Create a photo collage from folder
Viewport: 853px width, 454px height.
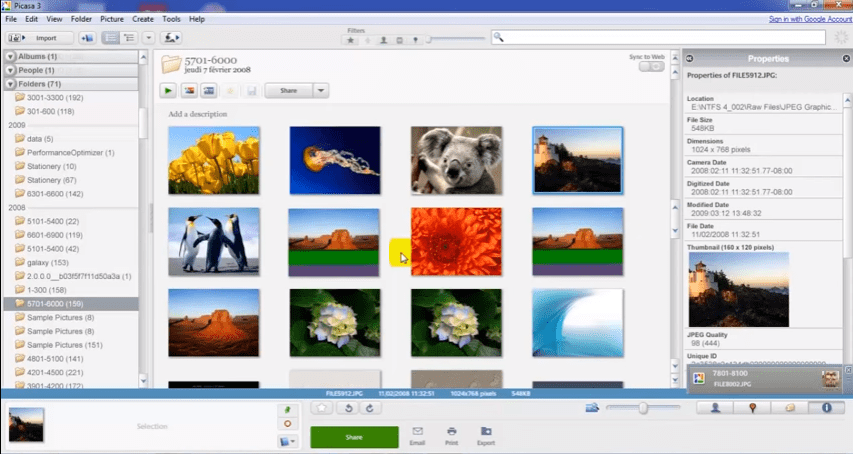click(189, 91)
